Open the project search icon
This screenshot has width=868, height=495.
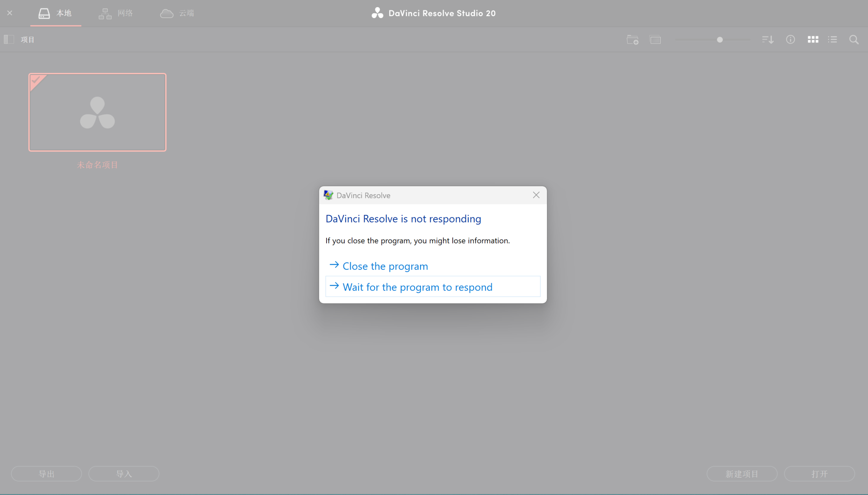[854, 39]
